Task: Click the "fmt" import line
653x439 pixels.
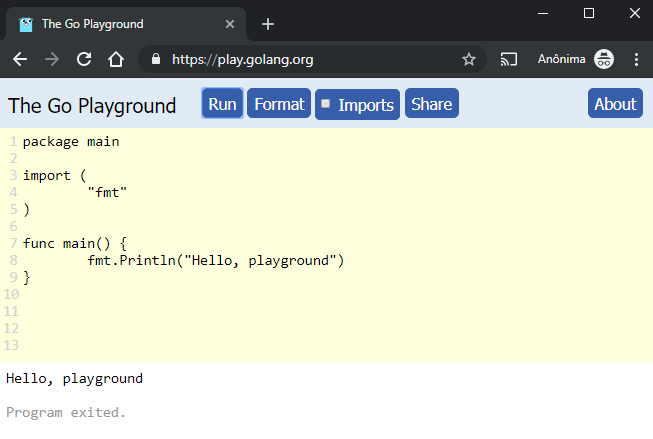Action: (x=107, y=192)
